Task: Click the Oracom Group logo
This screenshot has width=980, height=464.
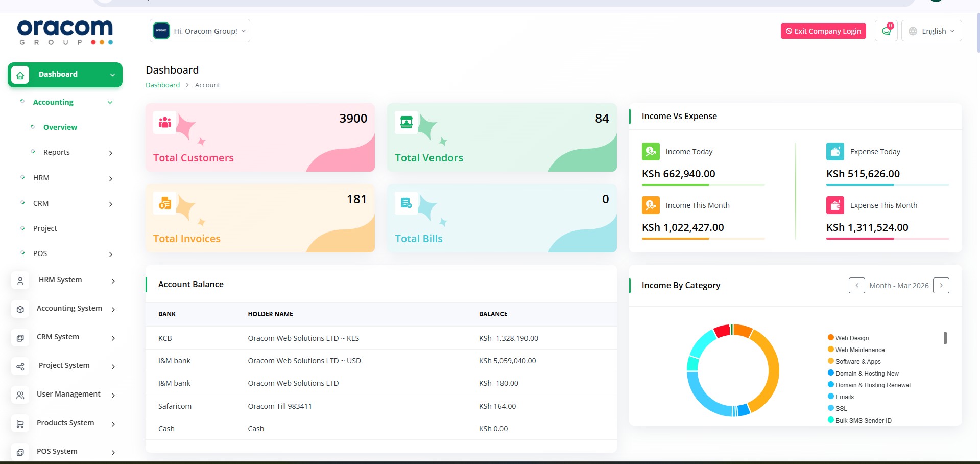Action: point(65,32)
